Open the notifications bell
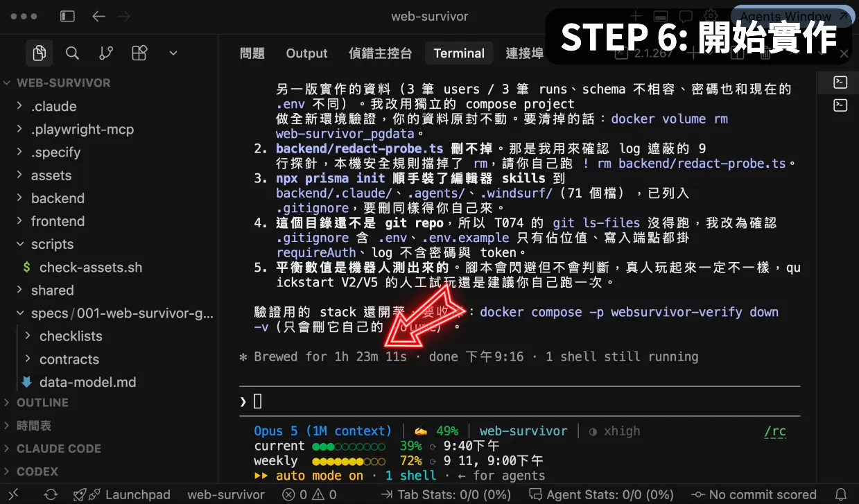Image resolution: width=859 pixels, height=504 pixels. [x=841, y=494]
